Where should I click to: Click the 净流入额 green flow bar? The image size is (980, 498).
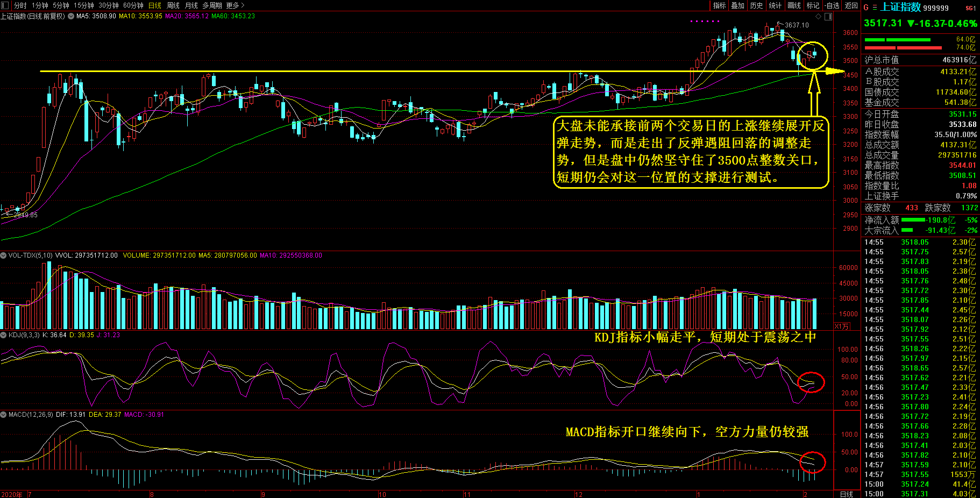pos(913,220)
